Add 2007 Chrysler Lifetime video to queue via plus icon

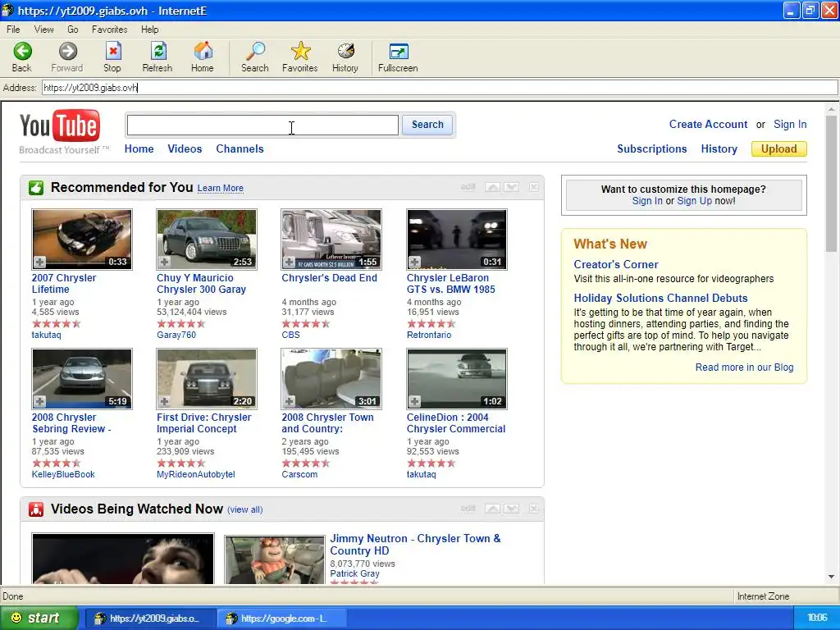[x=39, y=262]
